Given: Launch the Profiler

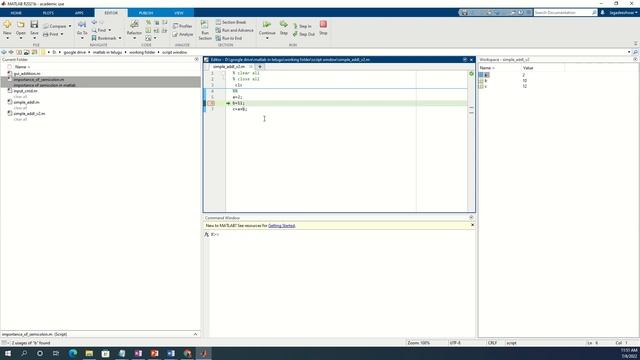Looking at the screenshot, I should 182,26.
